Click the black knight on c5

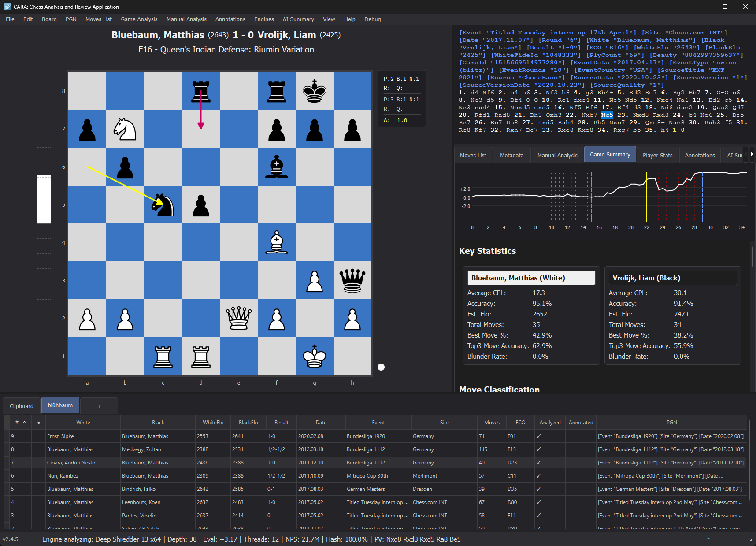coord(163,205)
